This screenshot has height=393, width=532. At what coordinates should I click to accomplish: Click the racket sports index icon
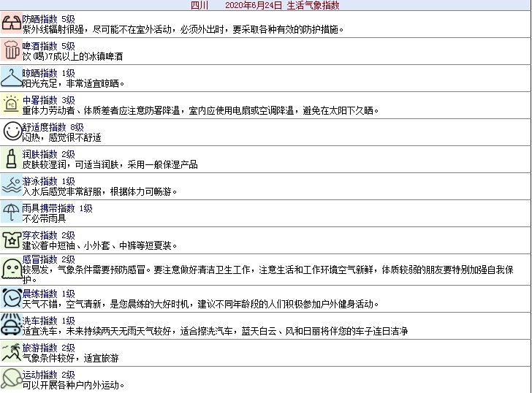pos(11,379)
